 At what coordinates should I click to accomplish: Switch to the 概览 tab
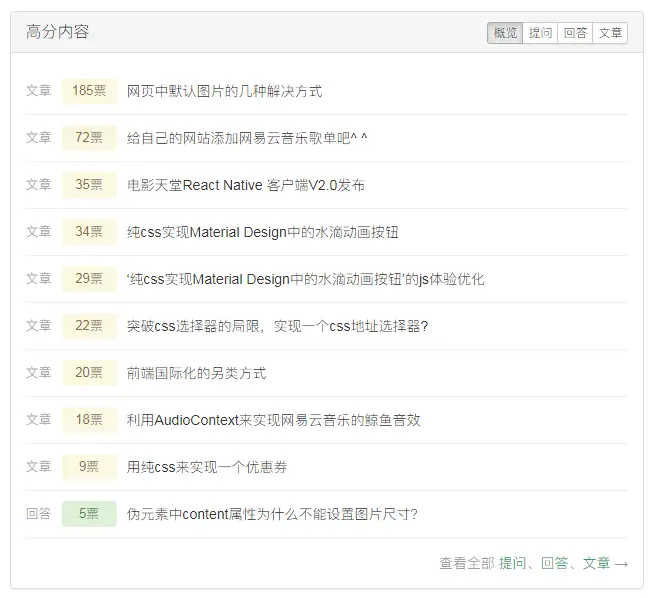pos(505,33)
